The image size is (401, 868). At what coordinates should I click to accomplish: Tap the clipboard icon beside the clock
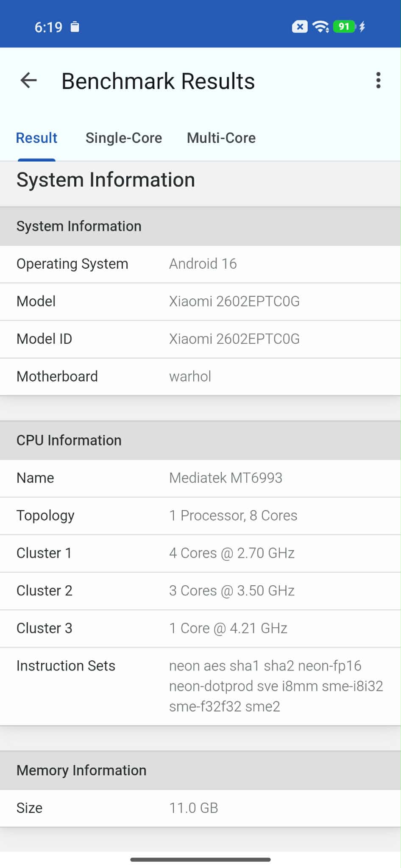pyautogui.click(x=75, y=27)
